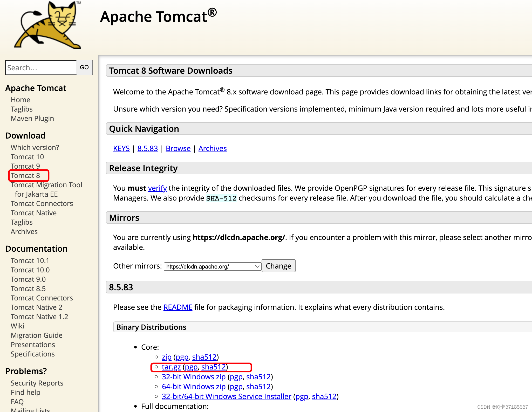Download the Core zip file
Screen dimensions: 532x412
click(167, 357)
